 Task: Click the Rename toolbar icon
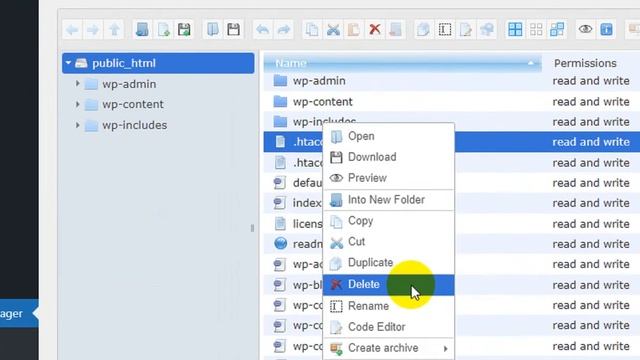coord(445,29)
